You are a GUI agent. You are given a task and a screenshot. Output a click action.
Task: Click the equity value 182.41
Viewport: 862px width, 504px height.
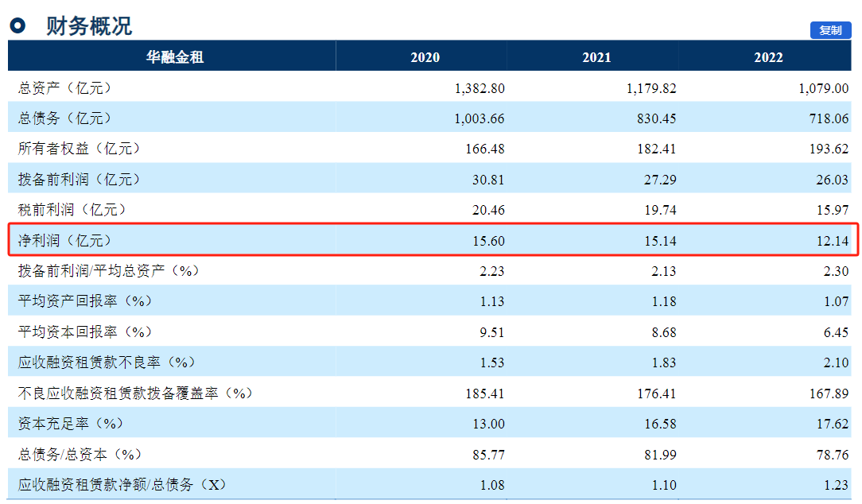656,149
